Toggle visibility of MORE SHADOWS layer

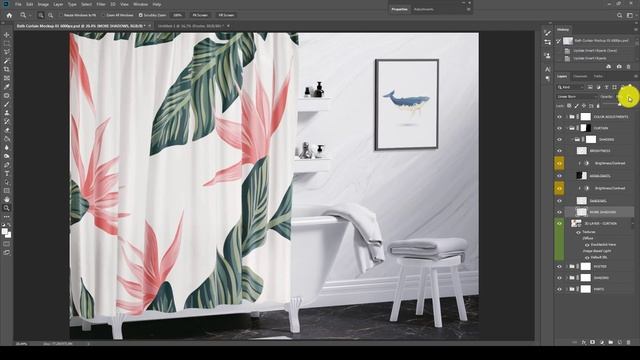point(560,212)
